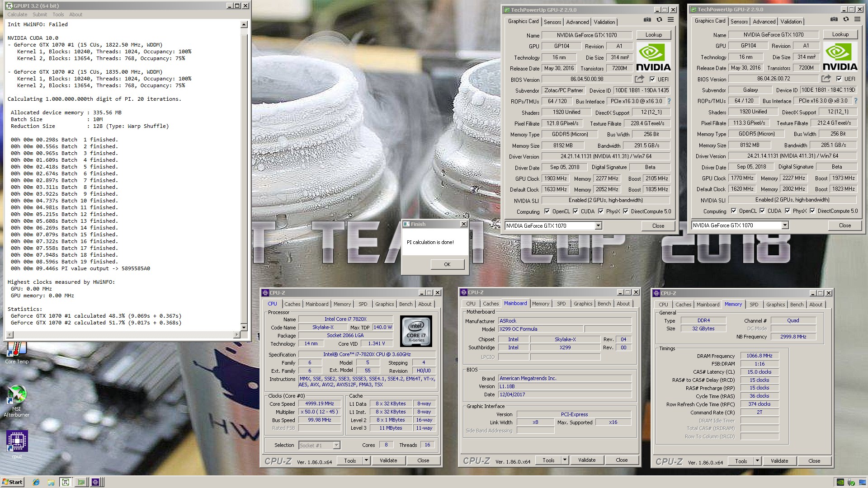The image size is (868, 488).
Task: Expand Tools arrow in CPU-Z Mainboard window
Action: (x=565, y=460)
